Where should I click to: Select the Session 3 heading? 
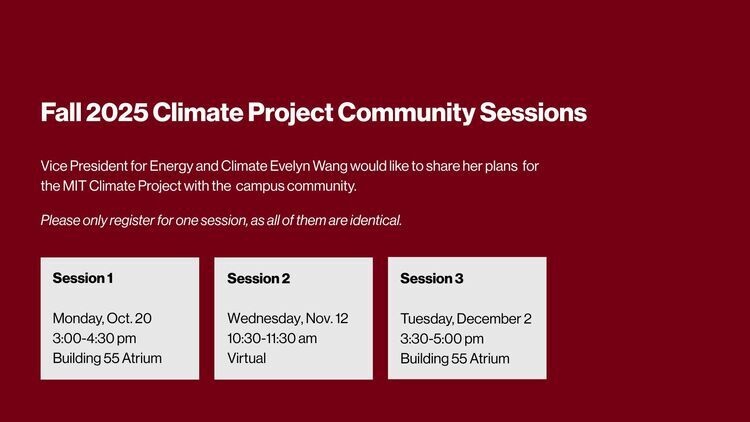432,279
